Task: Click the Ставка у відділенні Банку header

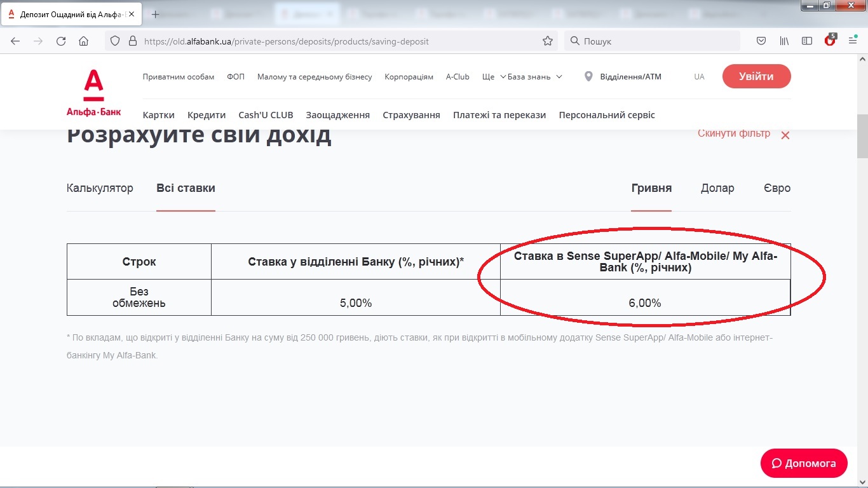Action: pyautogui.click(x=356, y=262)
